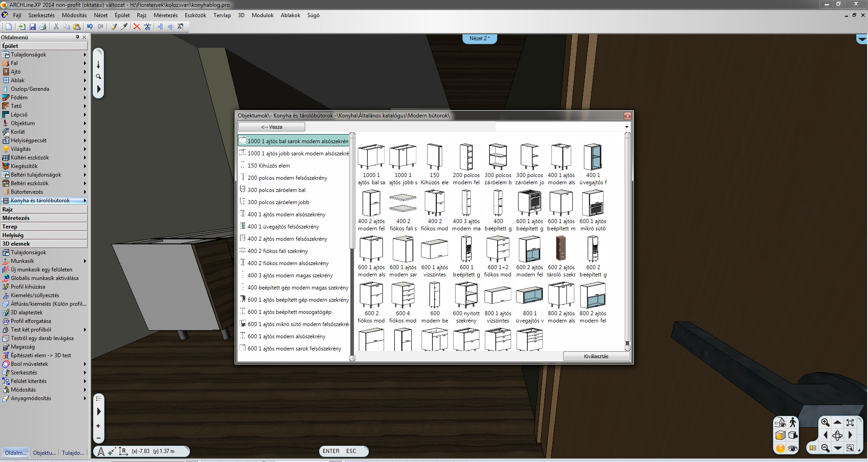Click the undo arrow in the toolbar

click(x=90, y=27)
